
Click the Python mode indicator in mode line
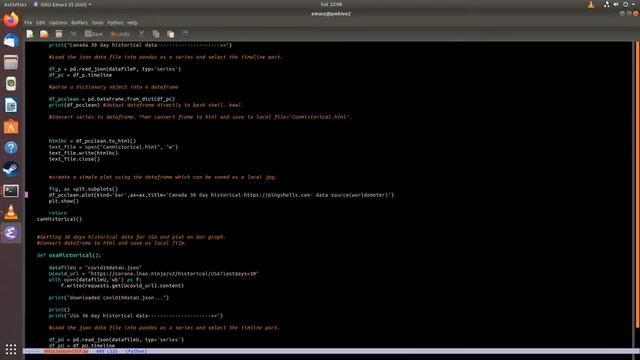tap(136, 351)
